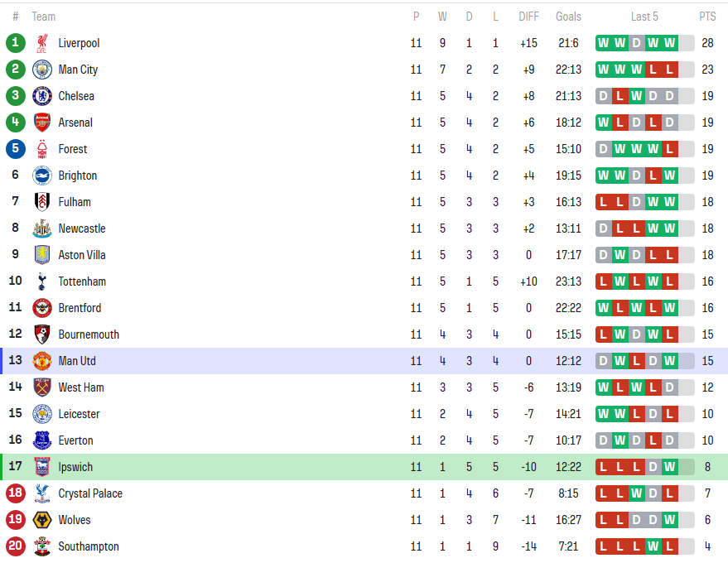Image resolution: width=728 pixels, height=563 pixels.
Task: Click the Ipswich club crest
Action: click(41, 467)
